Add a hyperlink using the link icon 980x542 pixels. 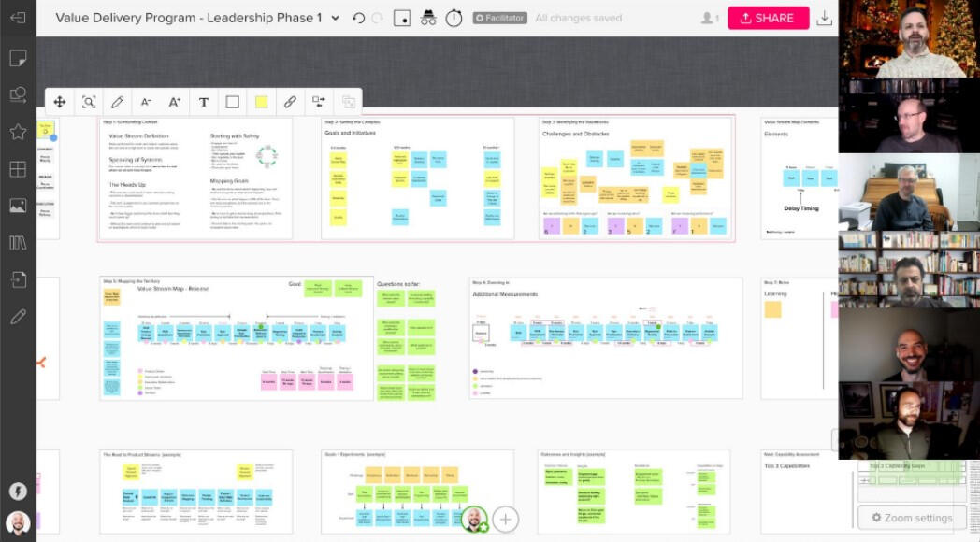point(288,101)
